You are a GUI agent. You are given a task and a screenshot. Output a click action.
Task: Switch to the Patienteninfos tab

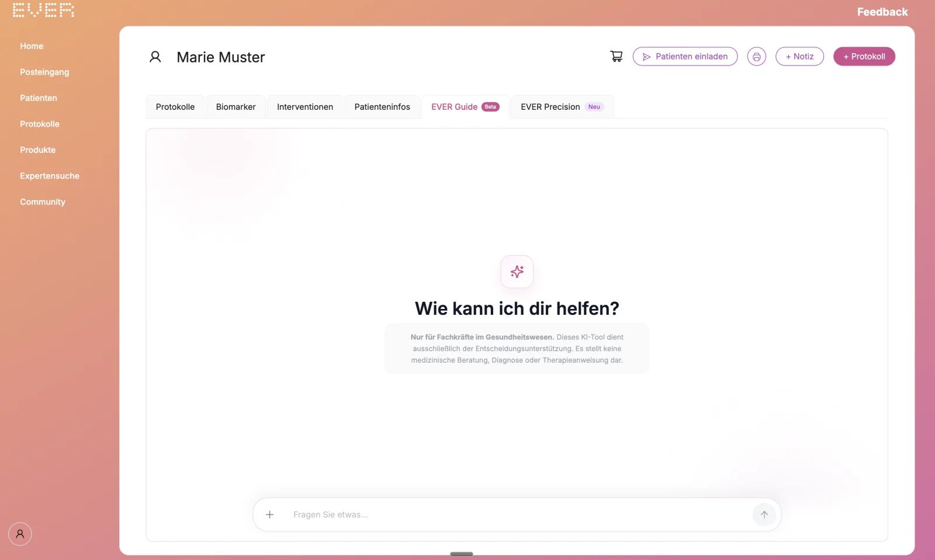click(x=382, y=107)
